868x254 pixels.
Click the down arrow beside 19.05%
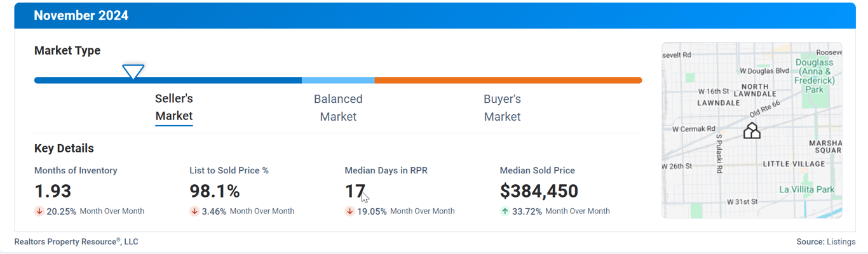[349, 211]
